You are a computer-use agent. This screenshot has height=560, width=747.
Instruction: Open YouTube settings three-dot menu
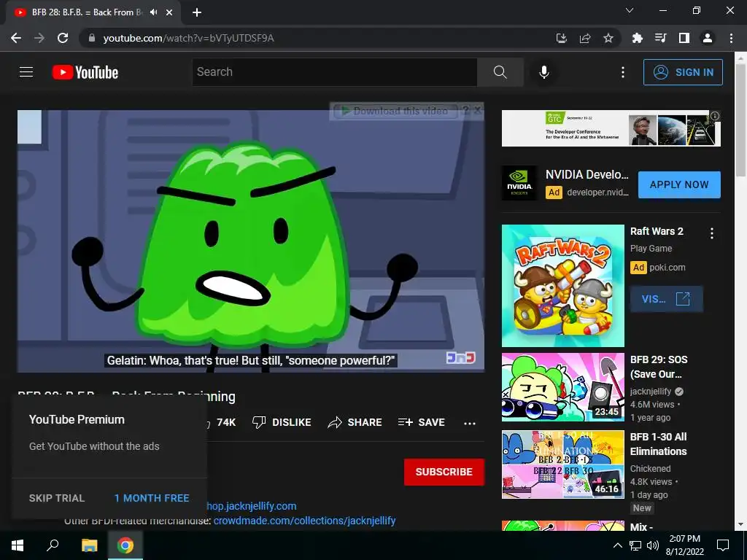(623, 72)
